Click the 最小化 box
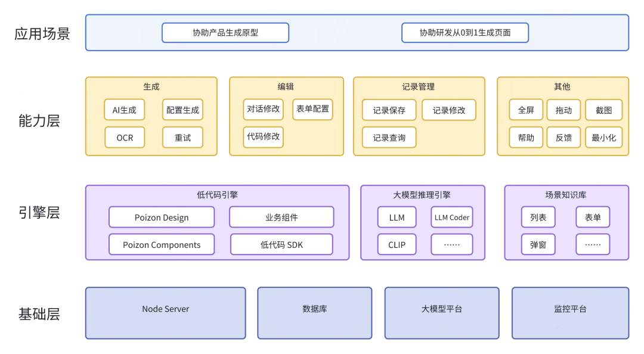Screen dimensions: 644x354 coord(603,138)
